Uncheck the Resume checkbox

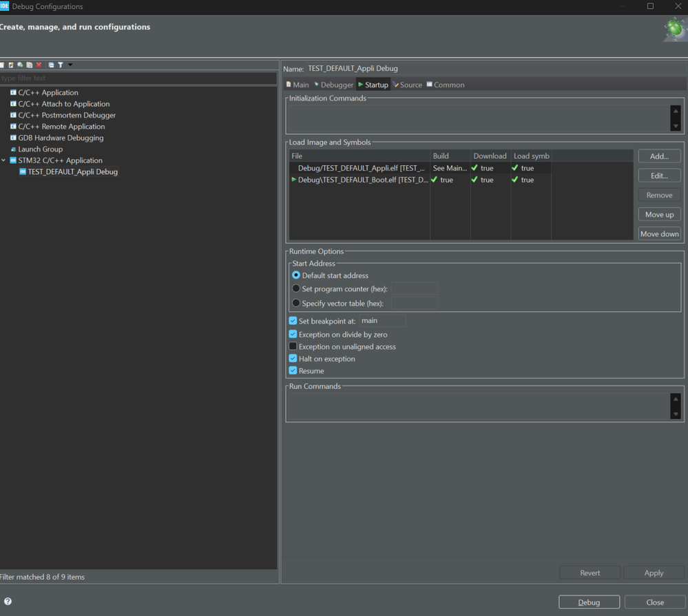pos(293,370)
